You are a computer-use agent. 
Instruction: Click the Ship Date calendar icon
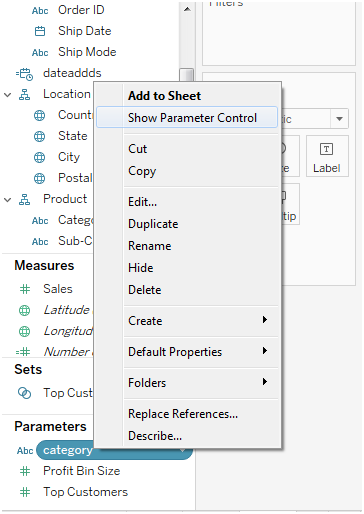pos(40,31)
